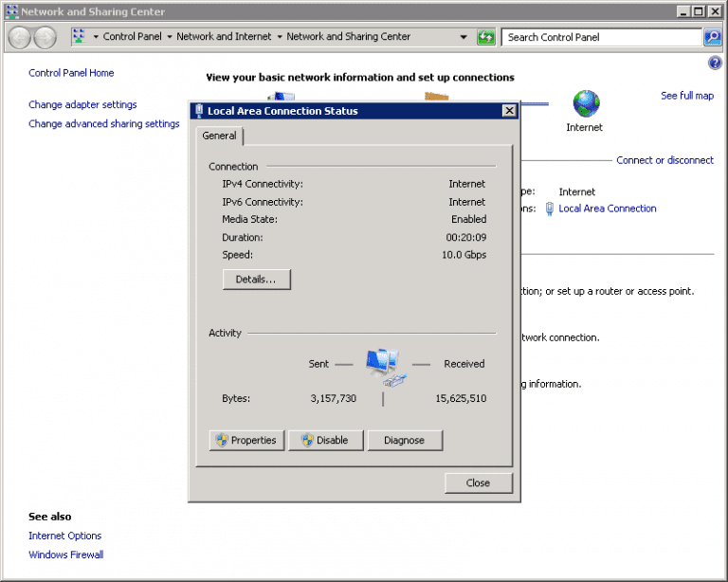
Task: Open Help via the blue question mark
Action: pos(715,63)
